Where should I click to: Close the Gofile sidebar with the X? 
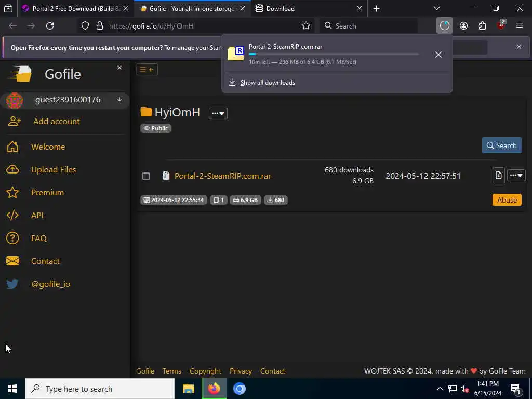coord(119,68)
